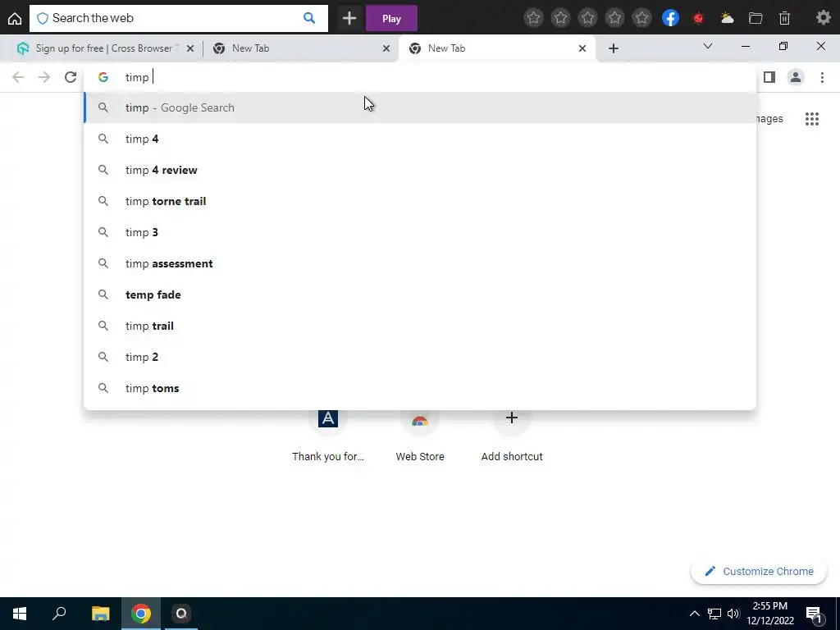The image size is (840, 630).
Task: Toggle the browser side panel icon
Action: pos(769,77)
